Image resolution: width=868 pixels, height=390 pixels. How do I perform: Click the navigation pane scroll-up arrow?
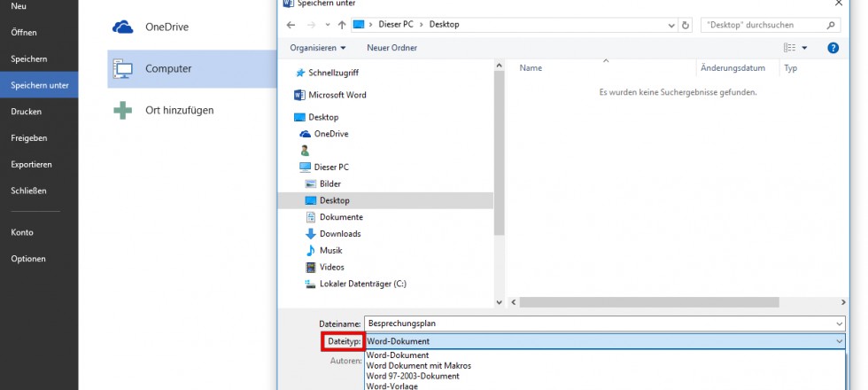click(499, 66)
